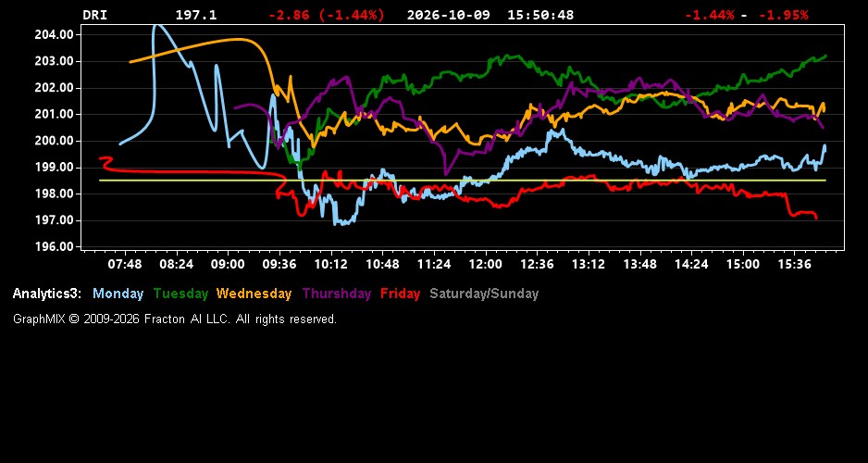Click the 197.00 y-axis label
Screen dimensions: 868x463
[54, 220]
